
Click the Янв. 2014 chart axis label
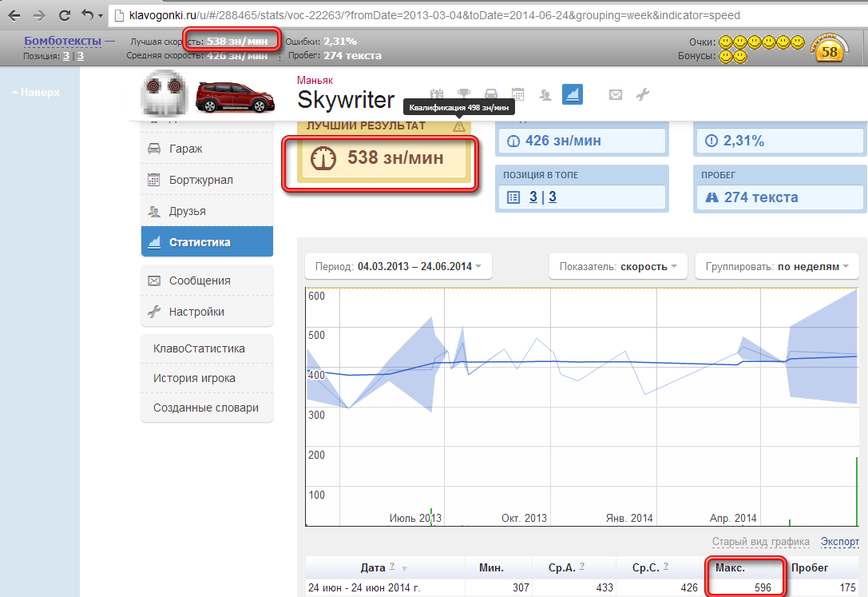629,519
